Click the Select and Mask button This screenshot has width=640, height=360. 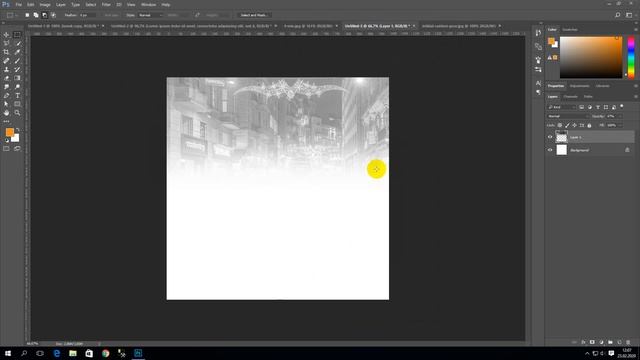(x=253, y=15)
